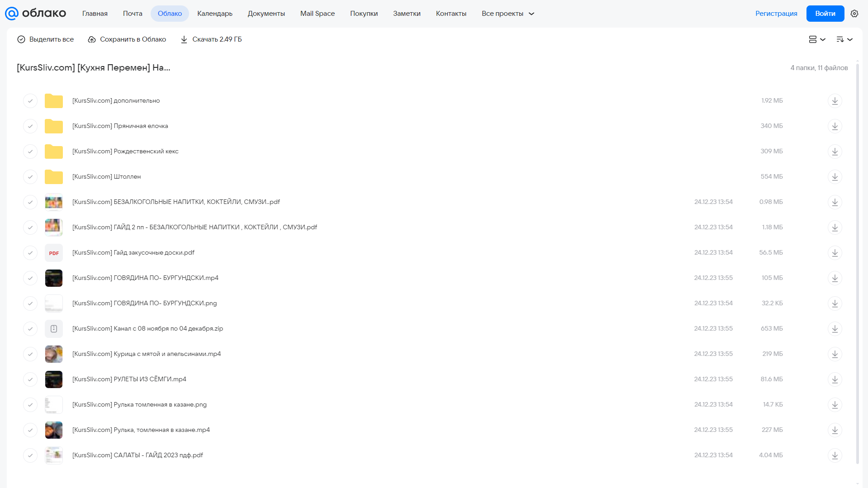This screenshot has height=488, width=868.
Task: Click download icon for Гайд закусочные доски.pdf
Action: click(835, 253)
